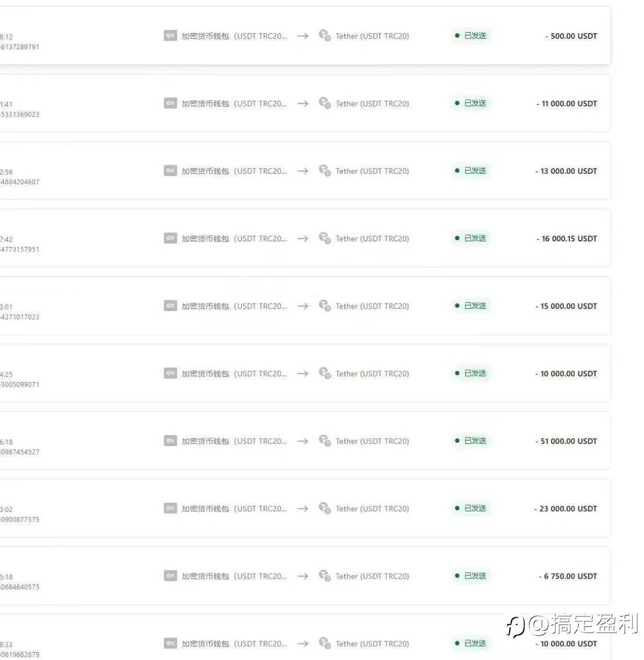
Task: Click Tether coin icon in the 16 000.15 row
Action: coord(324,238)
